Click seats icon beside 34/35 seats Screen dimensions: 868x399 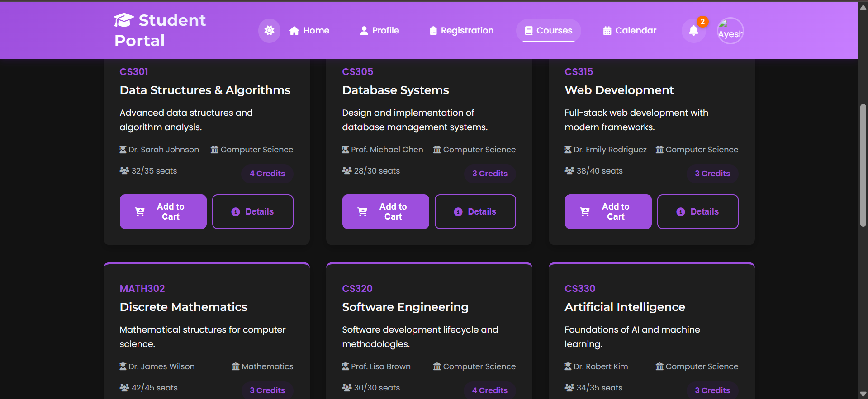[x=569, y=387]
